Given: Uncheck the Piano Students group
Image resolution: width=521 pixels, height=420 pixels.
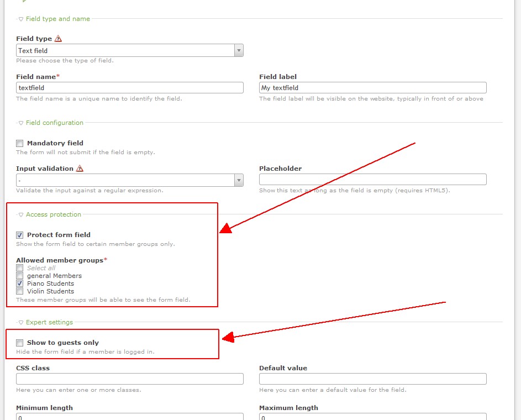Looking at the screenshot, I should [20, 283].
